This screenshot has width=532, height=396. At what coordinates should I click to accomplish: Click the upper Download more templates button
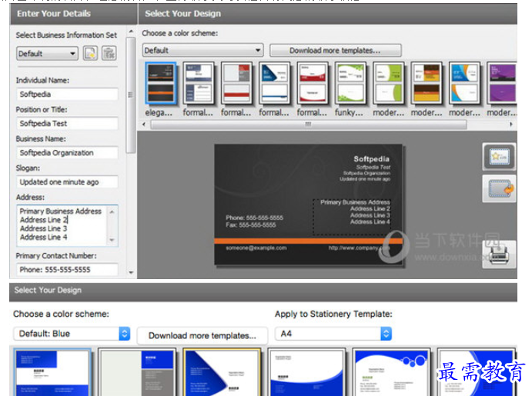pyautogui.click(x=335, y=51)
